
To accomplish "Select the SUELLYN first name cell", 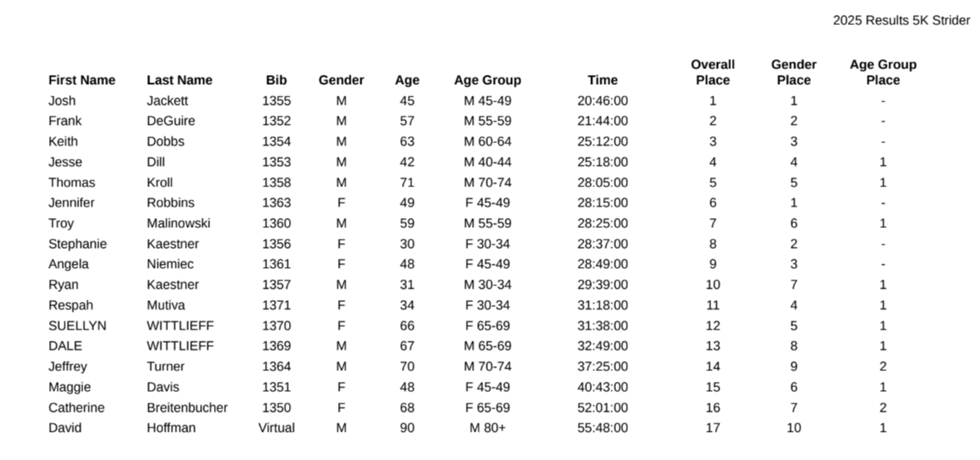I will coord(77,326).
